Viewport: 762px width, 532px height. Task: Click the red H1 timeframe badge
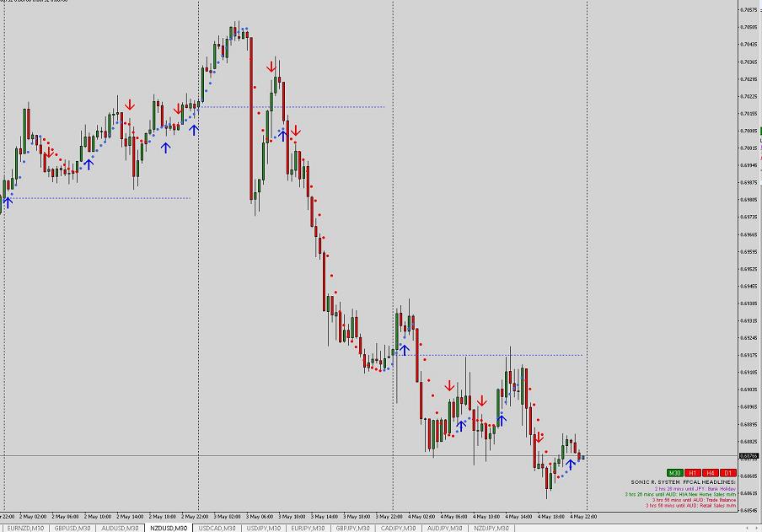pyautogui.click(x=692, y=473)
